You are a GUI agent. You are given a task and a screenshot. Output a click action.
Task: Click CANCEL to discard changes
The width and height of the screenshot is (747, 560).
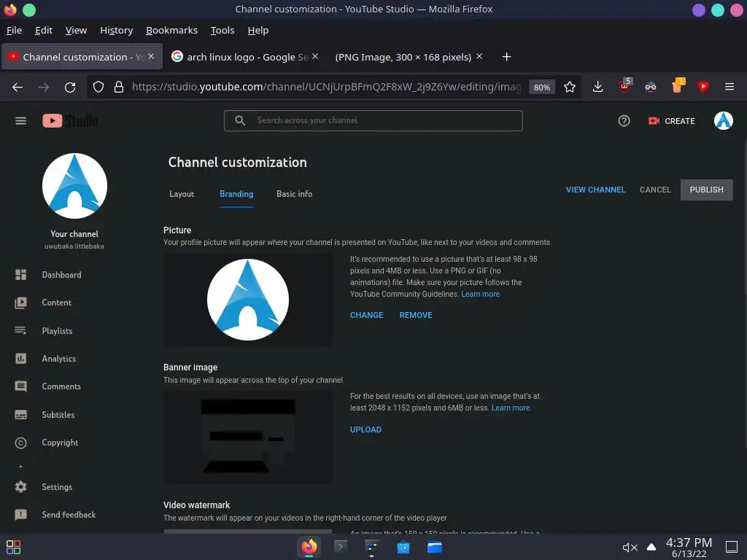click(x=655, y=190)
